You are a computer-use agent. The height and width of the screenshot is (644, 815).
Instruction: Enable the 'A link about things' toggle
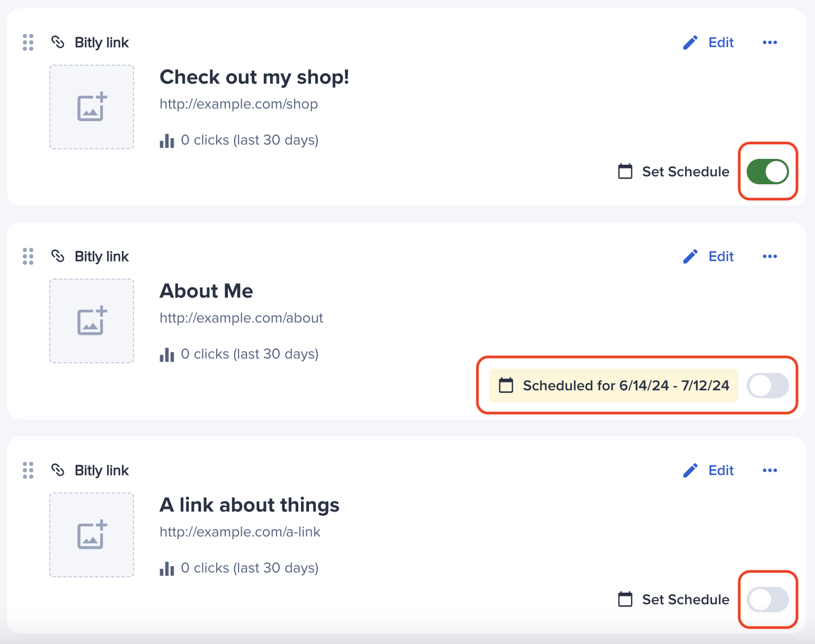point(767,600)
